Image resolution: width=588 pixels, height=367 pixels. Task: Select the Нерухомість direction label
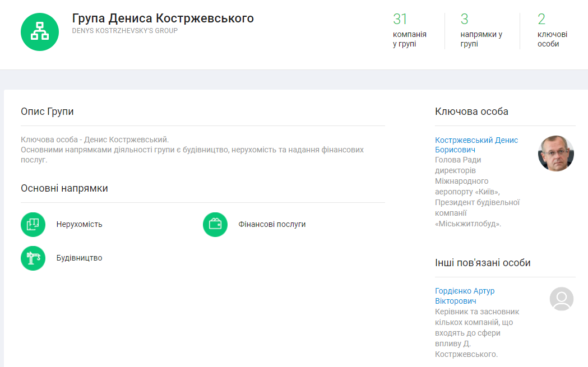pos(79,225)
